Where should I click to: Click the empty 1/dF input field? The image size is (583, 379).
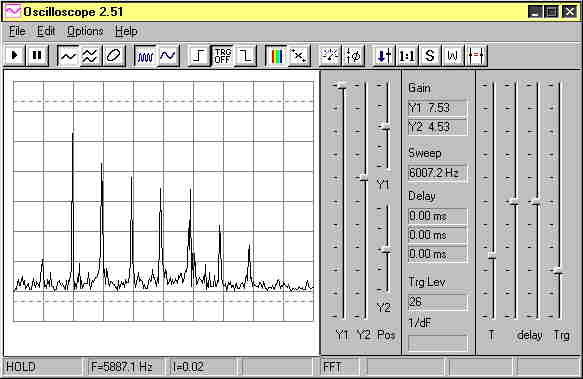(x=438, y=343)
